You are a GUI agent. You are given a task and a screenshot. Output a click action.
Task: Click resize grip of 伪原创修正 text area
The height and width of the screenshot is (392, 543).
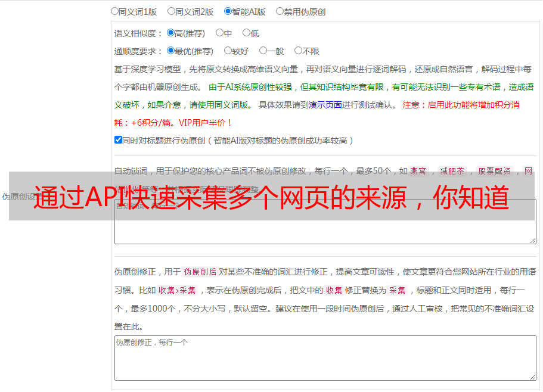pos(533,377)
